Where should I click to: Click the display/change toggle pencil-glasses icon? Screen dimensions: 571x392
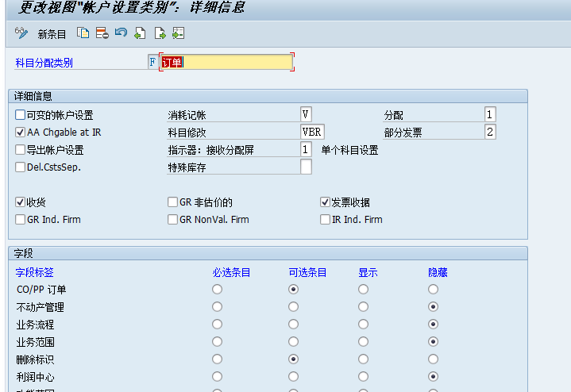pyautogui.click(x=21, y=33)
